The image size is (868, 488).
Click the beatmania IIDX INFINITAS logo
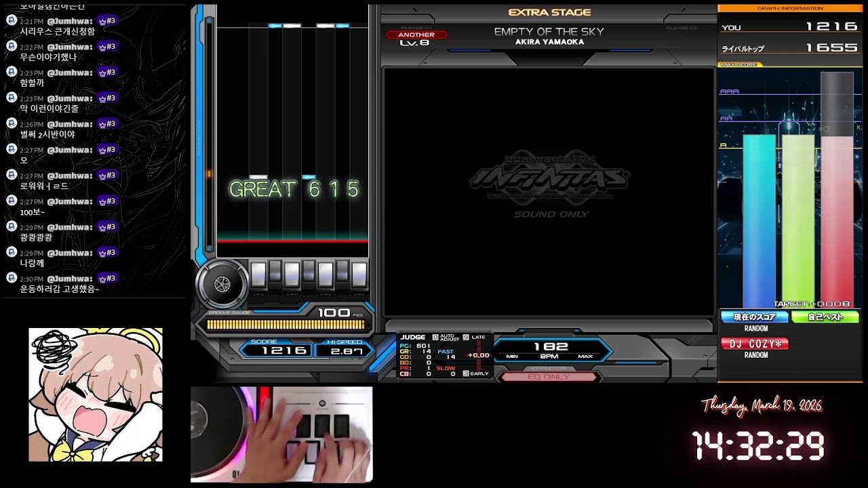click(550, 178)
